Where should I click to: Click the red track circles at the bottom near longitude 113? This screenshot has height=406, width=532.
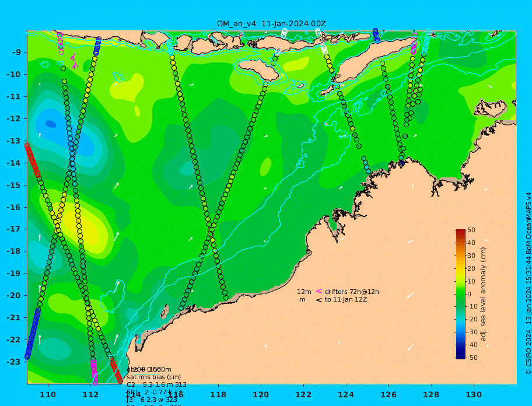pyautogui.click(x=117, y=372)
